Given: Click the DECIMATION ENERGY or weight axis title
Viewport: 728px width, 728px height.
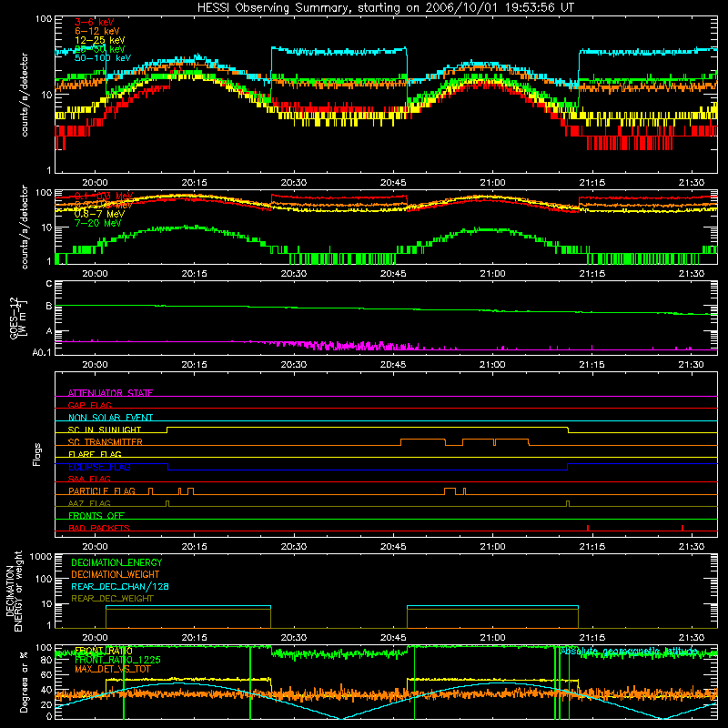Looking at the screenshot, I should tap(14, 591).
